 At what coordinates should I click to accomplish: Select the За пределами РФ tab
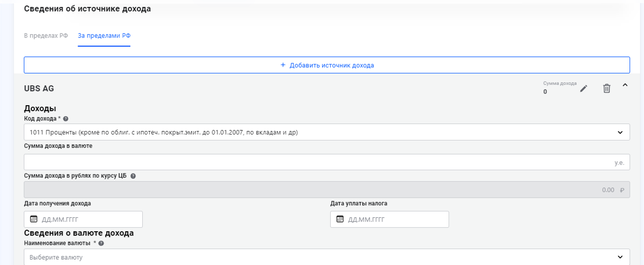tap(104, 36)
